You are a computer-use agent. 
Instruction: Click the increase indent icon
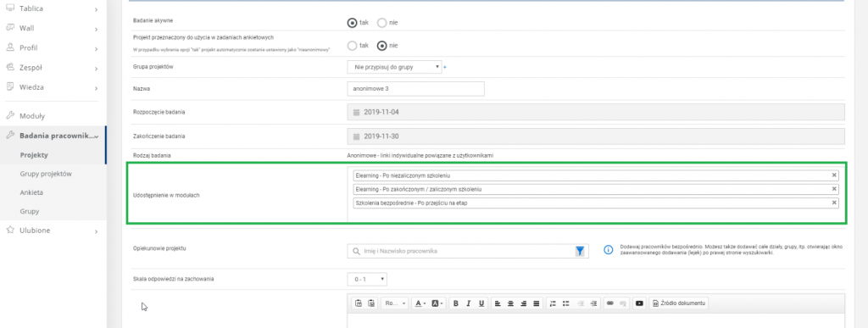coord(593,303)
